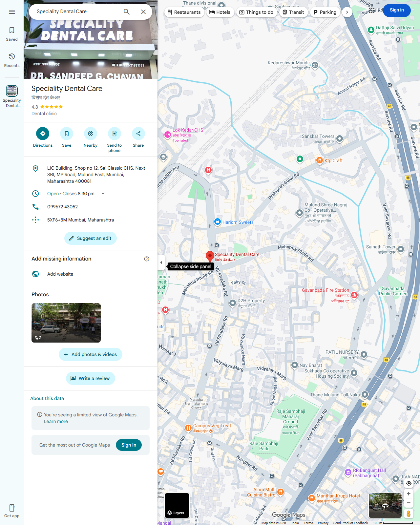Click the phone number 099672 43052
This screenshot has height=525, width=420.
(x=62, y=207)
